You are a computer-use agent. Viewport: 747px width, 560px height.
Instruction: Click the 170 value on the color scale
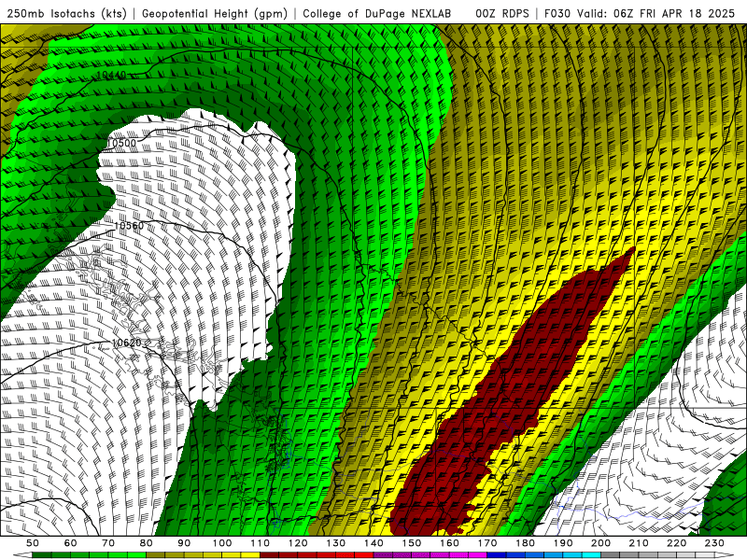487,543
